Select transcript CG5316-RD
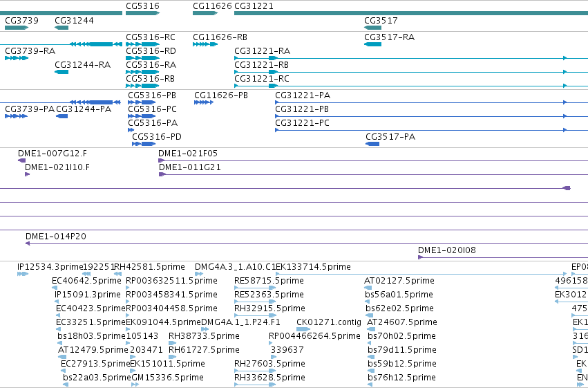The width and height of the screenshot is (588, 388). point(151,51)
